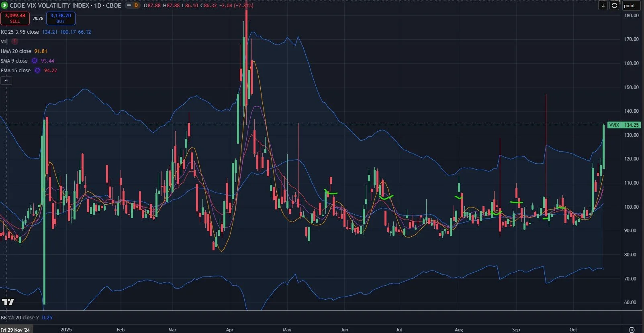Click the KC upper value 134.21
644x333 pixels.
[50, 32]
